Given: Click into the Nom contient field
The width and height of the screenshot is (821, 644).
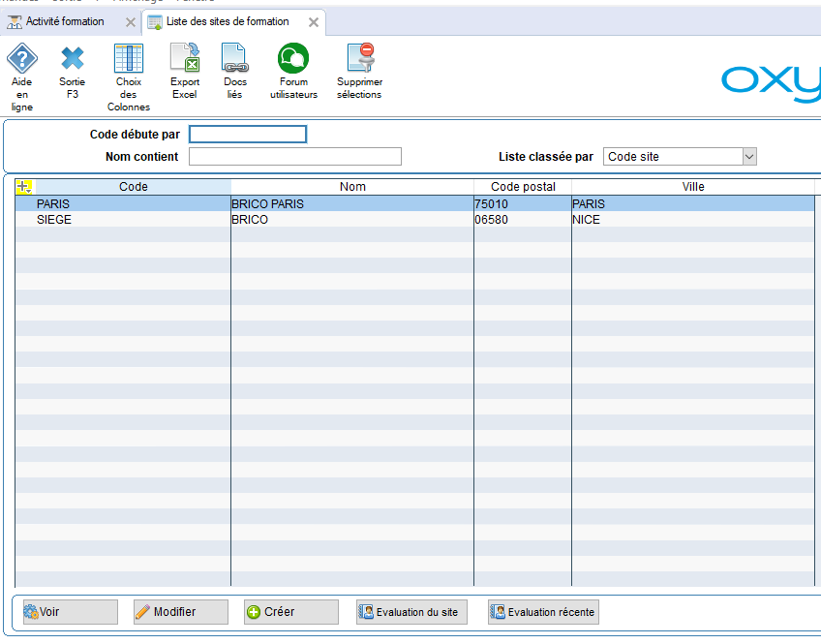Looking at the screenshot, I should click(x=295, y=157).
